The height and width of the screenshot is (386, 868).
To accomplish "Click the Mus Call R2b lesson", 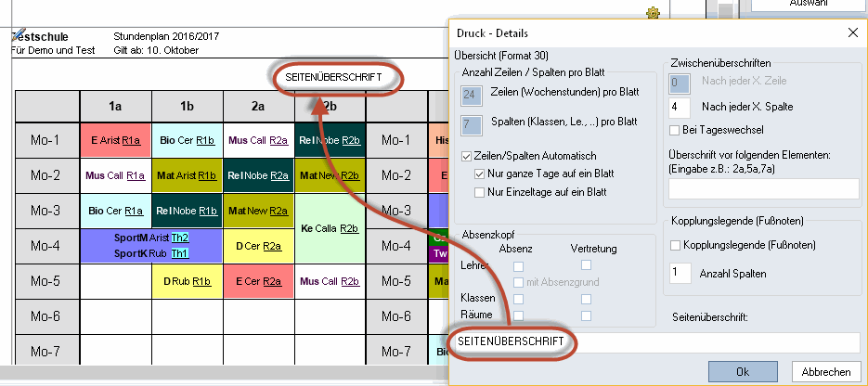I will [330, 281].
